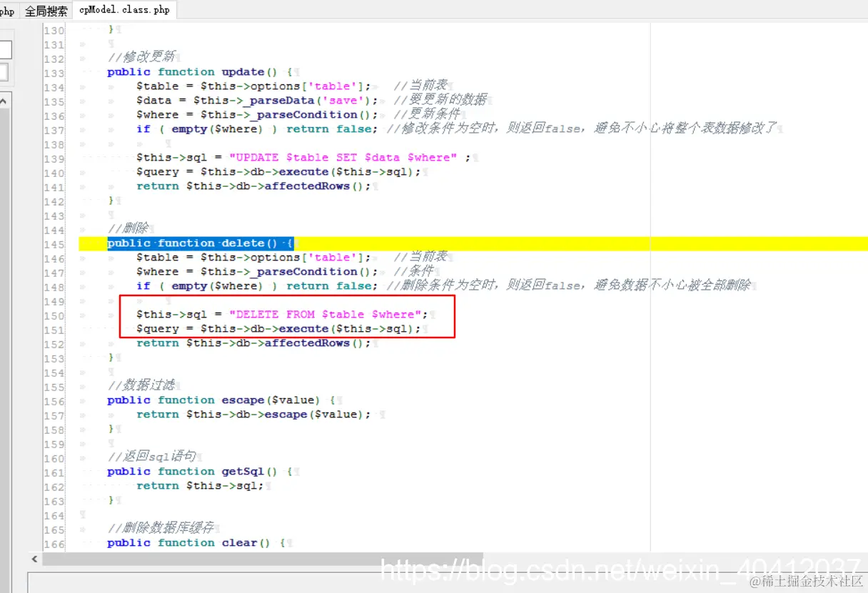Viewport: 868px width, 593px height.
Task: Click line number 166 in the gutter
Action: pyautogui.click(x=54, y=544)
